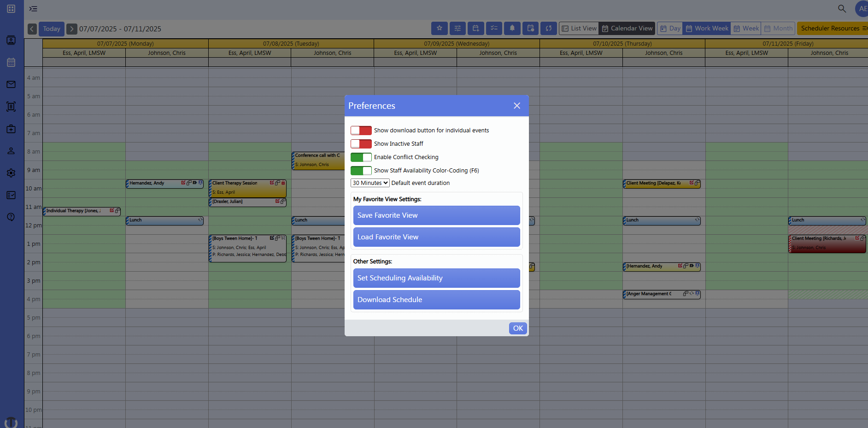Toggle Enable Conflict Checking switch
Viewport: 868px width, 428px height.
coord(361,157)
